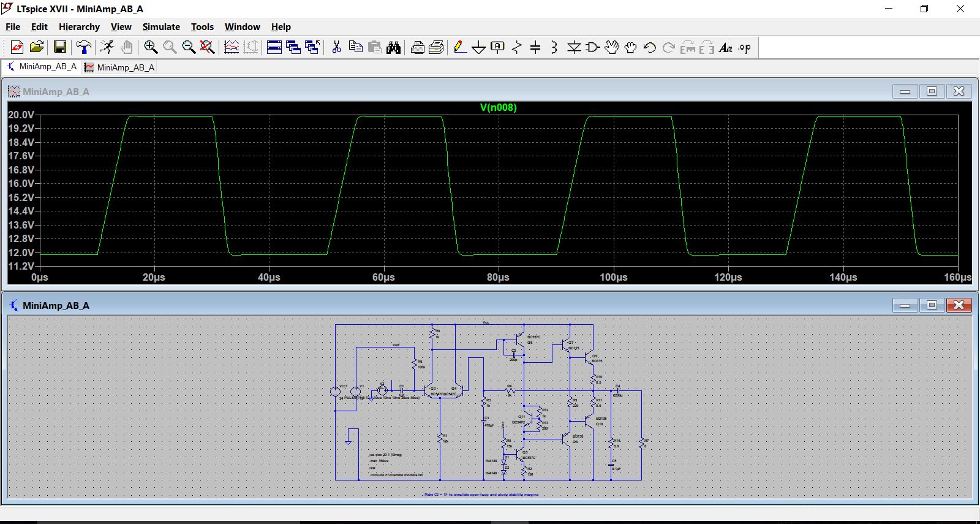980x524 pixels.
Task: Click the Vcc1 voltage source in schematic
Action: (x=336, y=391)
